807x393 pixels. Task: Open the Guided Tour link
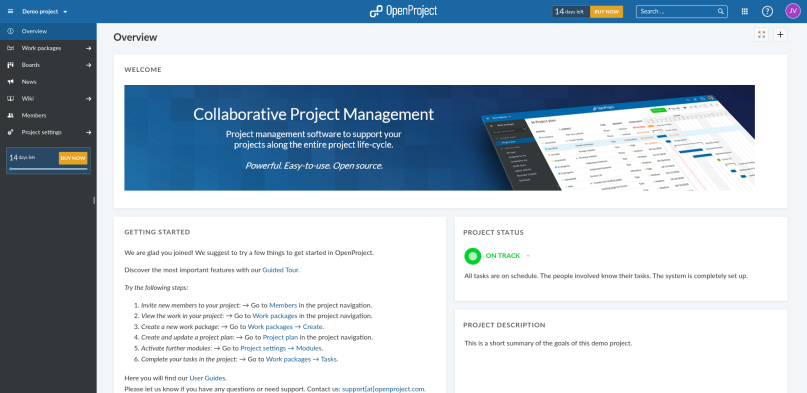pos(280,270)
